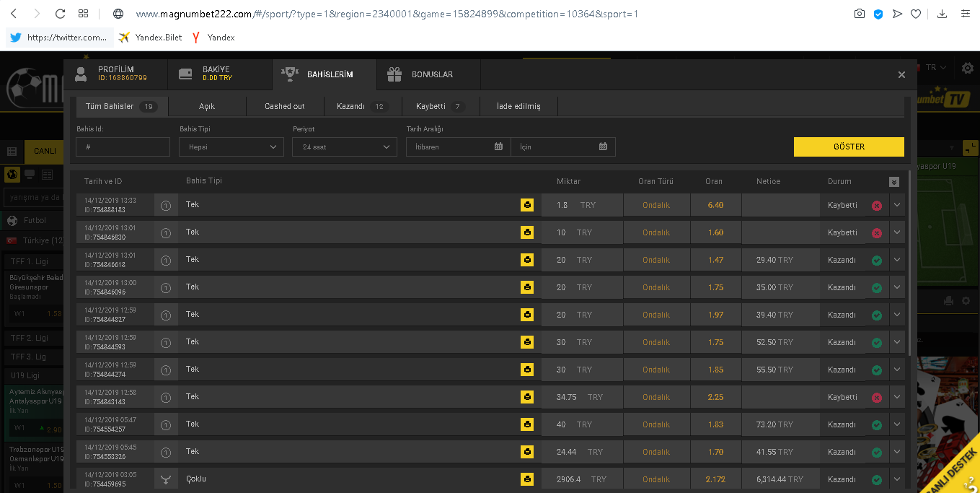Click the multi-bet icon on the Çoklu row
Viewport: 980px width, 493px height.
pos(166,480)
